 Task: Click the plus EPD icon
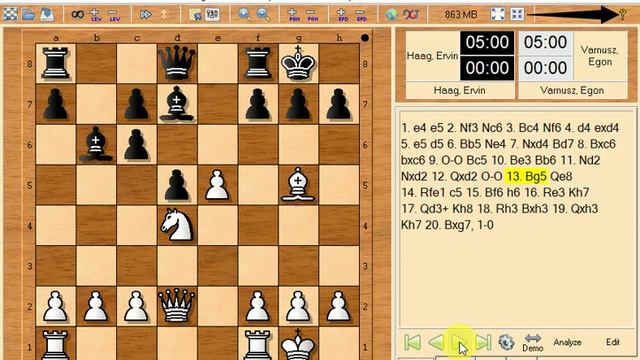click(342, 15)
